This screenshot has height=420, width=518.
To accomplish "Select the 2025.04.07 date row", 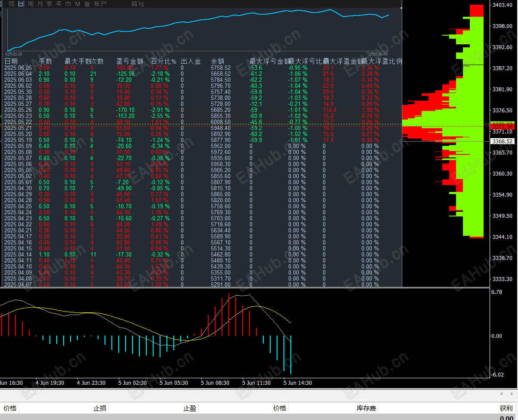I will (x=18, y=284).
